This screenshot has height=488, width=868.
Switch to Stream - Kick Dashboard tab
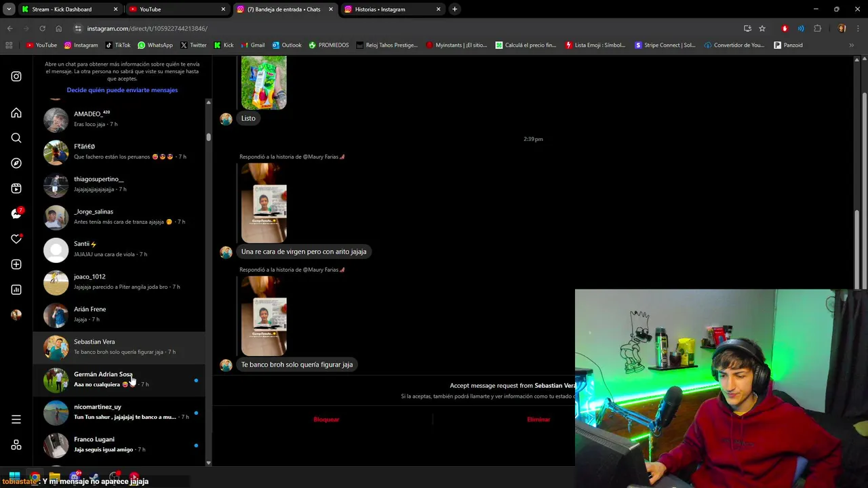tap(70, 9)
